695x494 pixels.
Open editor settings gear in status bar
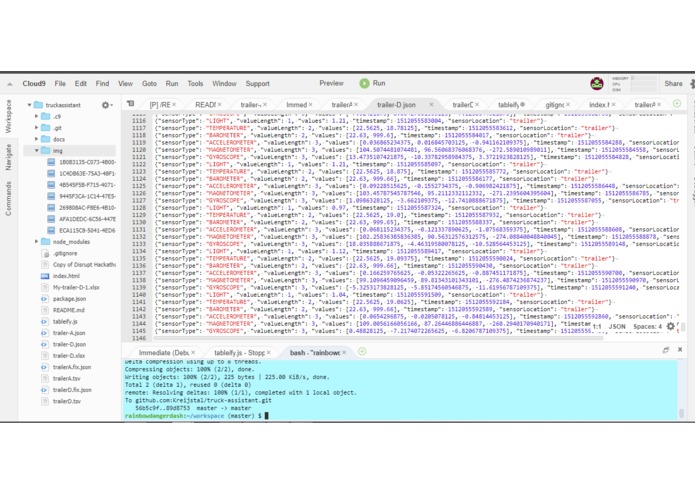point(671,327)
